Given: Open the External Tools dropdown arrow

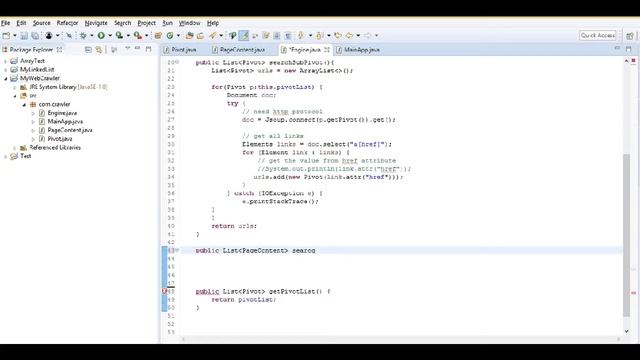Looking at the screenshot, I should click(x=147, y=36).
